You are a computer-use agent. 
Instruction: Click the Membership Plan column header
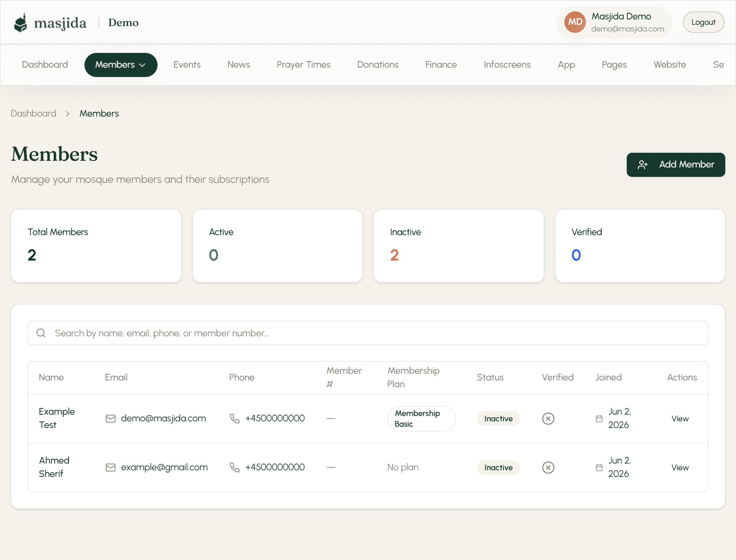point(413,377)
